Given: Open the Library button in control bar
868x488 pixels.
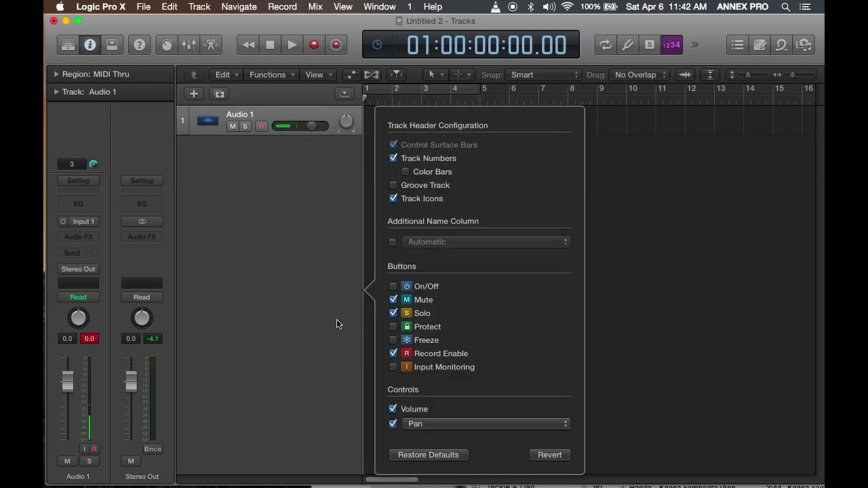Looking at the screenshot, I should pyautogui.click(x=68, y=45).
